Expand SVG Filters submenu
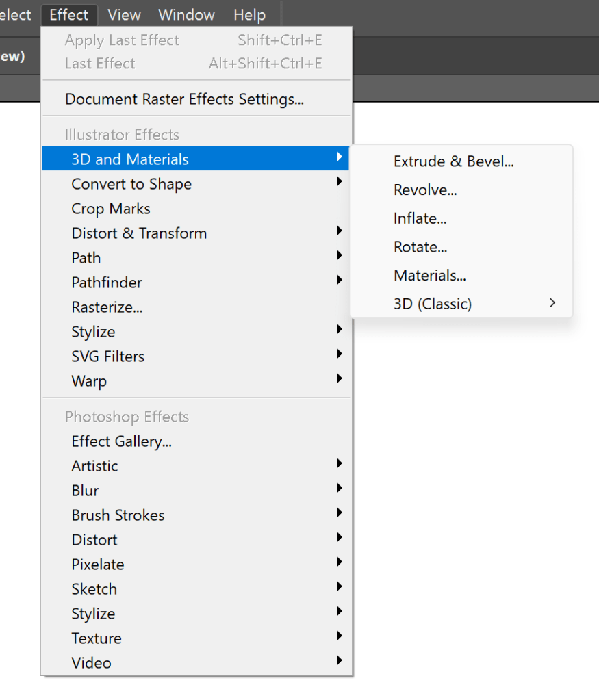Screen dimensions: 599x700 [107, 357]
